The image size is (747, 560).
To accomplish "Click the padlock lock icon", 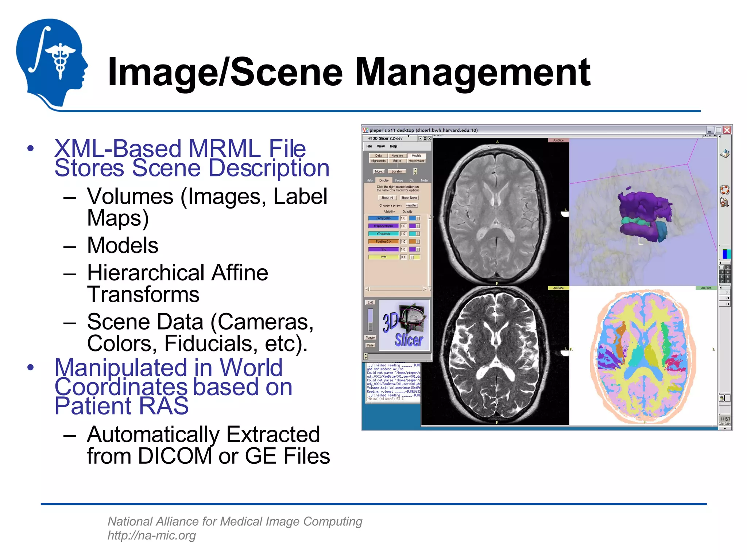I will (x=721, y=398).
